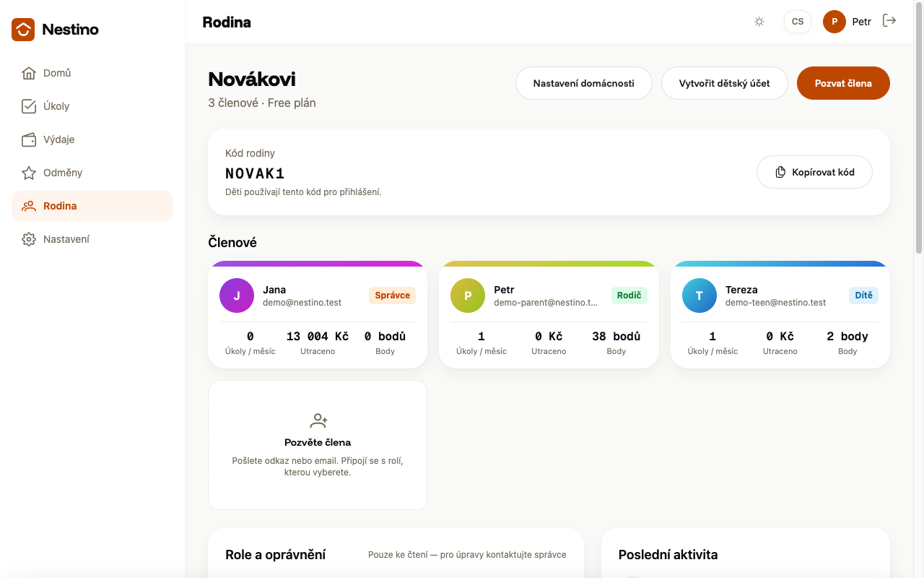Click the Rodič role badge
Image resolution: width=924 pixels, height=578 pixels.
pyautogui.click(x=629, y=296)
